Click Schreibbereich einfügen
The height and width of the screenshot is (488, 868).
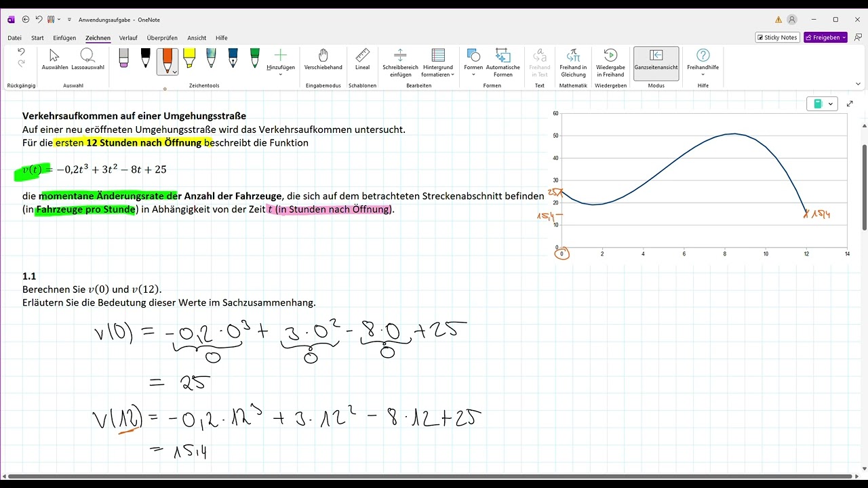(400, 63)
